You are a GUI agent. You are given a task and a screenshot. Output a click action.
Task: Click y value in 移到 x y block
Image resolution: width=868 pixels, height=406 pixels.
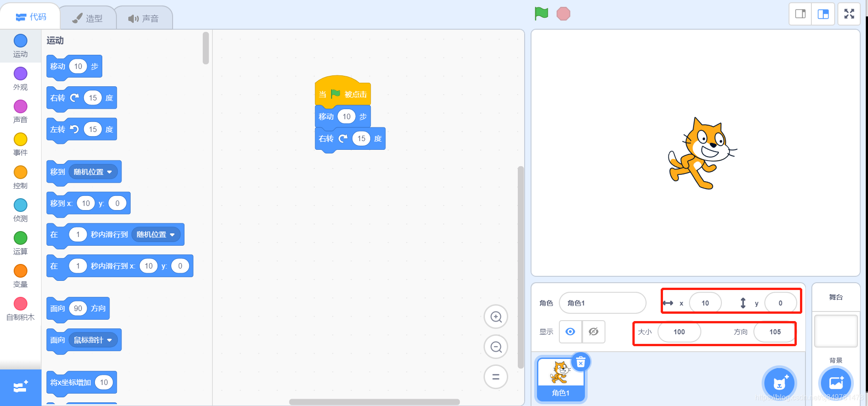pyautogui.click(x=117, y=203)
